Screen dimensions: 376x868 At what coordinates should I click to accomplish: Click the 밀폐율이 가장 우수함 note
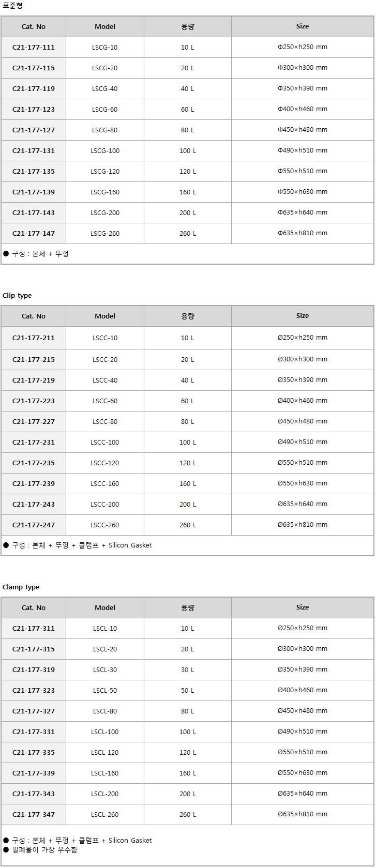pos(44,850)
